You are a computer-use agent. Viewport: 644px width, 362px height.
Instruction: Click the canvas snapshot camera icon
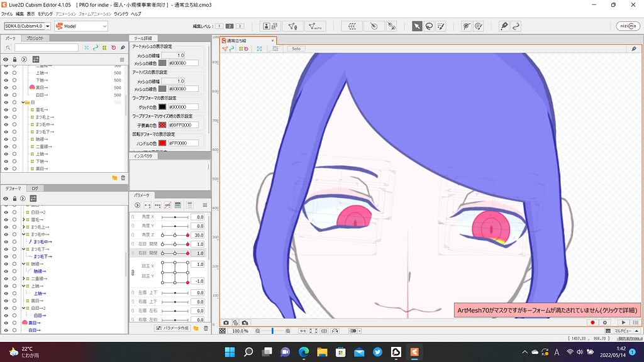[226, 322]
